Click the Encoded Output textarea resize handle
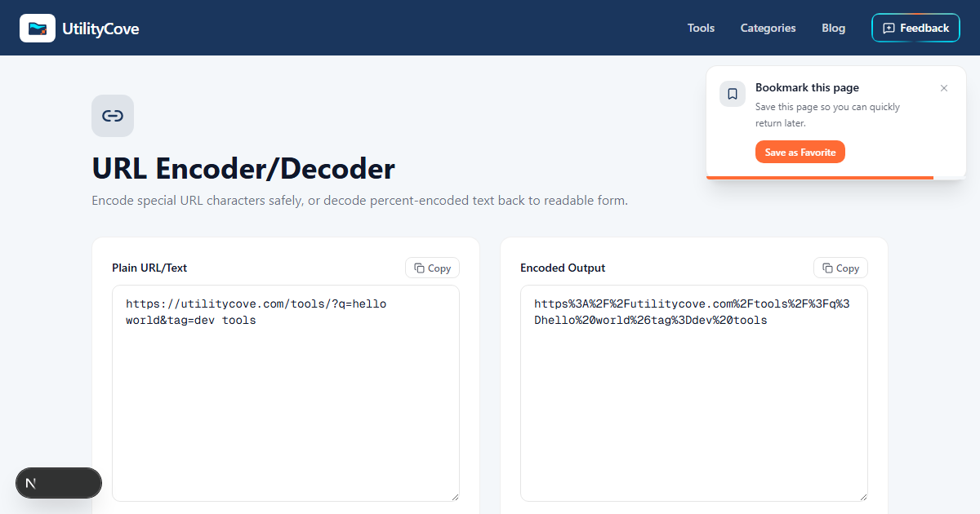 click(x=862, y=496)
